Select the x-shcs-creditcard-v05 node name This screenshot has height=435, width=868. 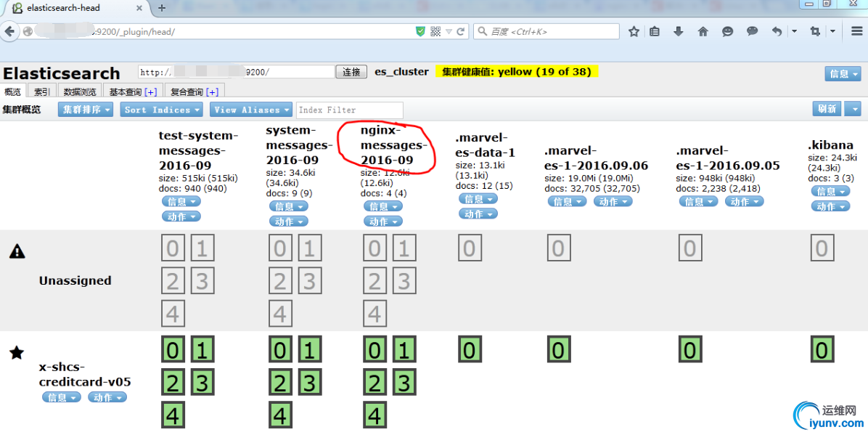pos(85,375)
